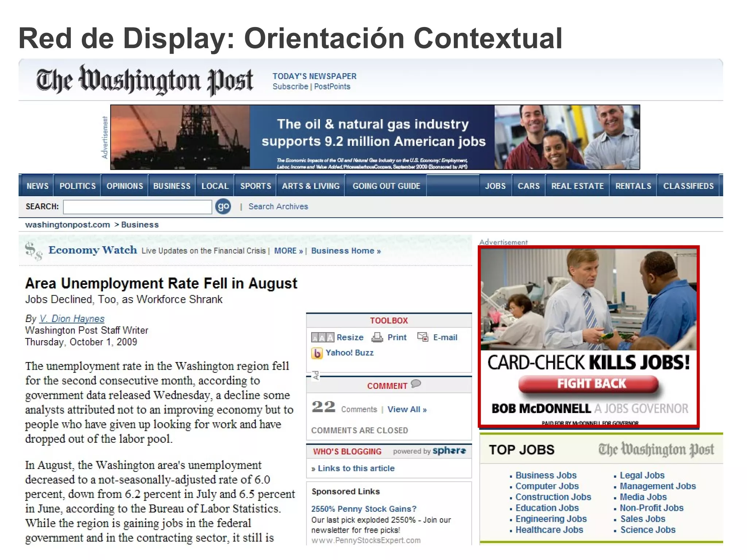Click Management Jobs link
Screen dimensions: 747x560
click(658, 486)
